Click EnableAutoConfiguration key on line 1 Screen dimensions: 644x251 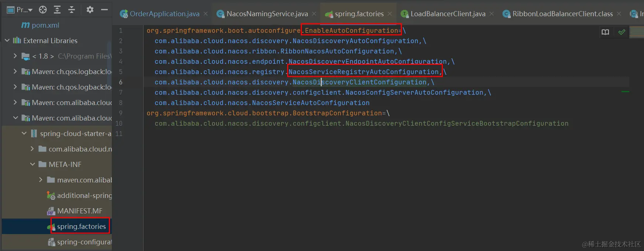pyautogui.click(x=351, y=31)
